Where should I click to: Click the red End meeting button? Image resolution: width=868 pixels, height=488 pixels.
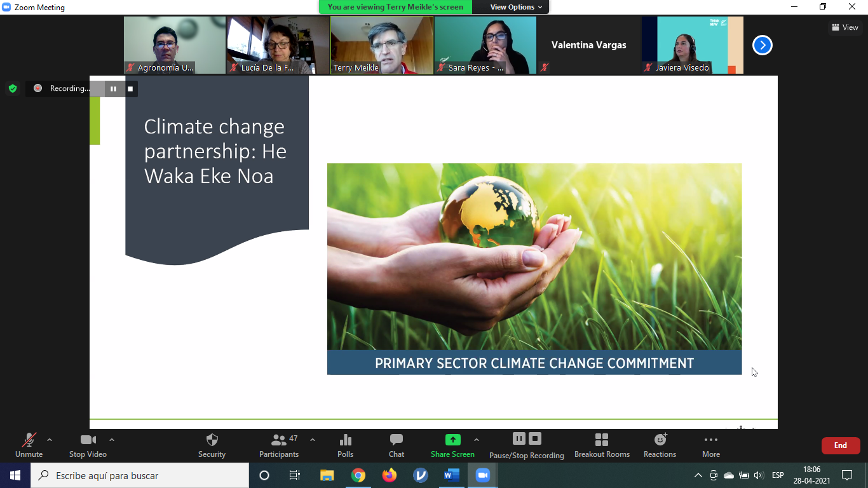[841, 445]
